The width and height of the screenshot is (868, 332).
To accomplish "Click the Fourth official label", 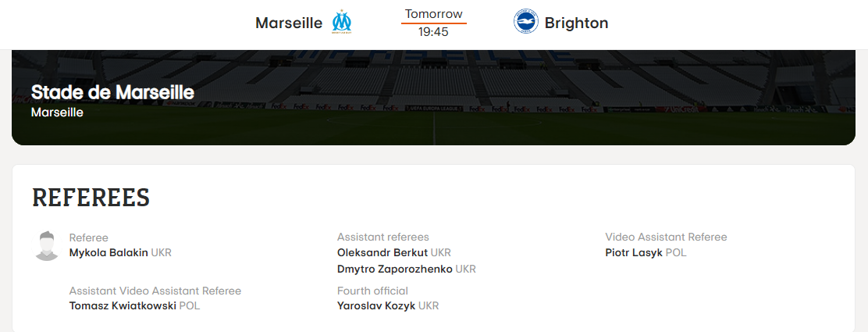I will pyautogui.click(x=372, y=291).
